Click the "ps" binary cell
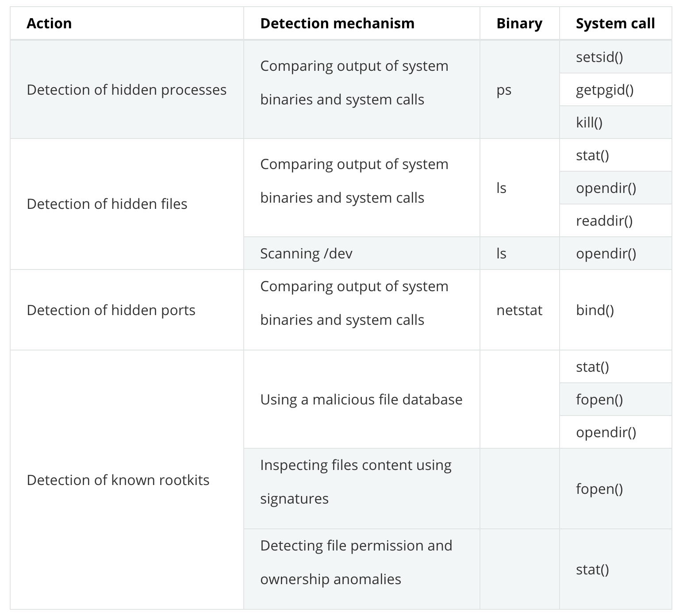The image size is (683, 616). point(504,90)
